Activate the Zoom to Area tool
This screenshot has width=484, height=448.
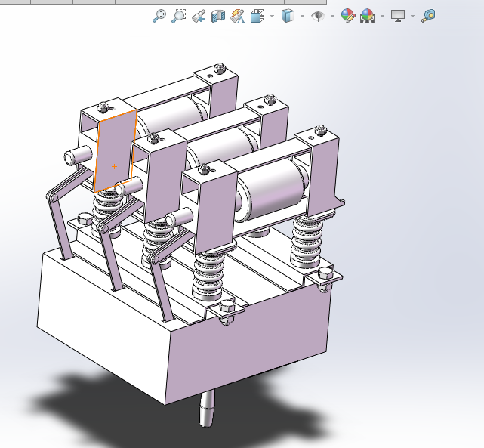(179, 15)
